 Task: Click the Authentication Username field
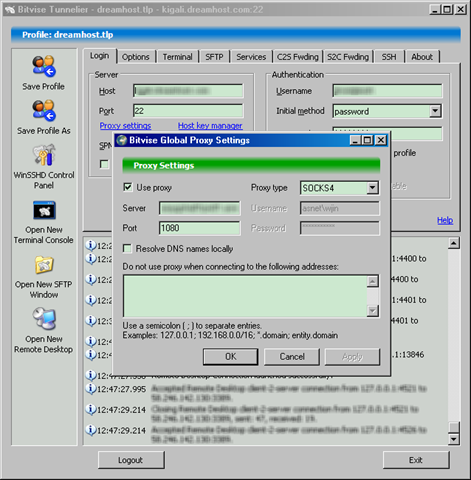(387, 91)
